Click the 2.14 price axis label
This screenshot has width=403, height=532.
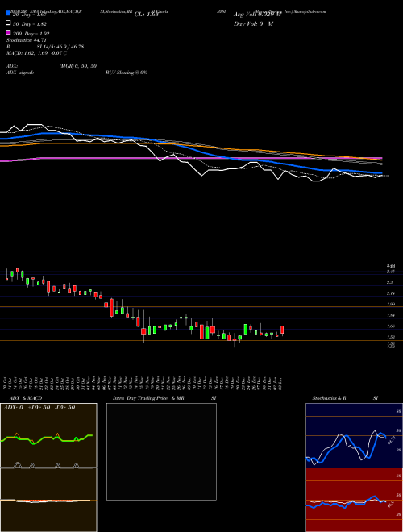(x=390, y=293)
